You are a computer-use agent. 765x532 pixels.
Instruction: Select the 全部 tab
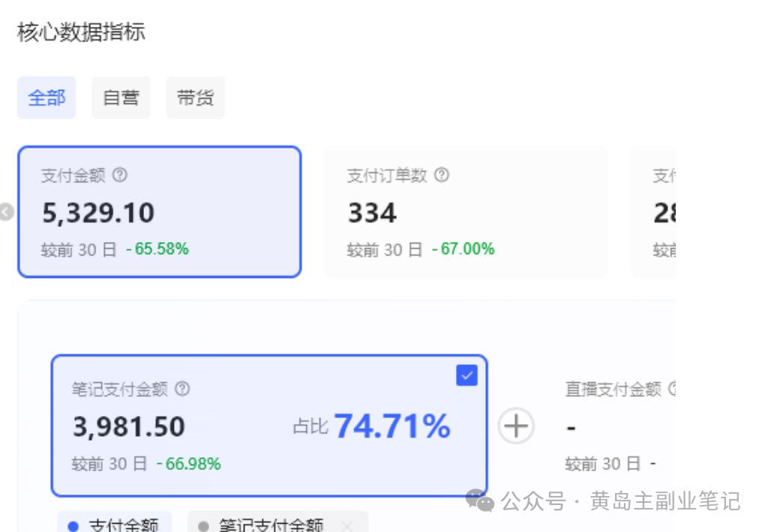(x=46, y=97)
